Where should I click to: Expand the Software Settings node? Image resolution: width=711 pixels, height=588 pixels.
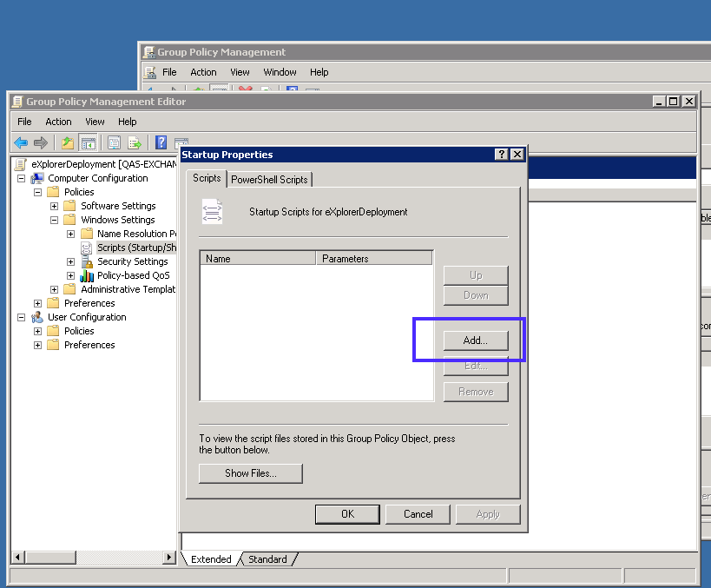pyautogui.click(x=55, y=206)
